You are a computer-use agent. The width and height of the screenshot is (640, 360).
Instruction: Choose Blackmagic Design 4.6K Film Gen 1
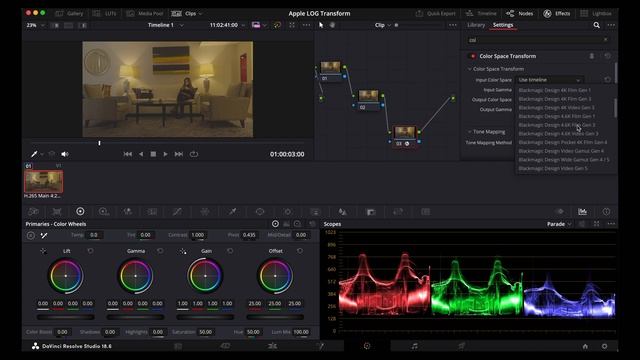pyautogui.click(x=557, y=116)
